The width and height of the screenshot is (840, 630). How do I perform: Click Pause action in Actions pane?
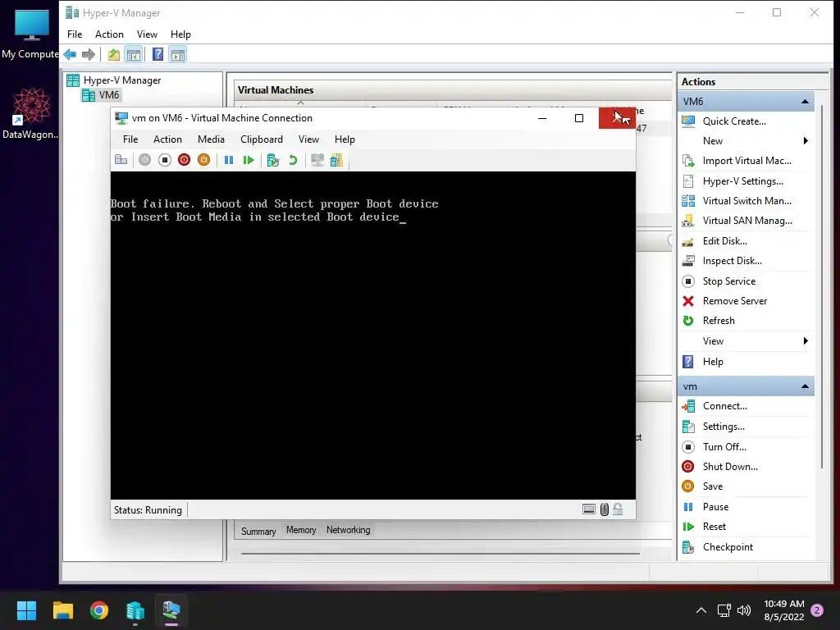[x=715, y=507]
